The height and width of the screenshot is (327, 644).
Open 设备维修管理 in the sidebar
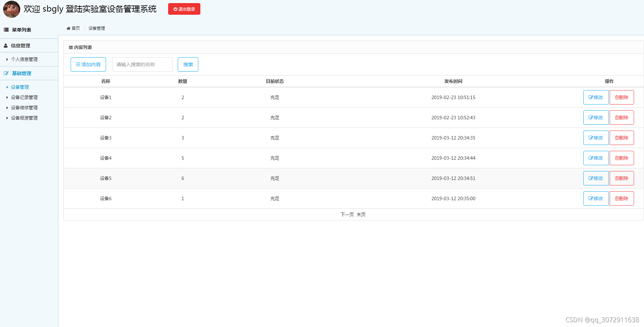24,108
